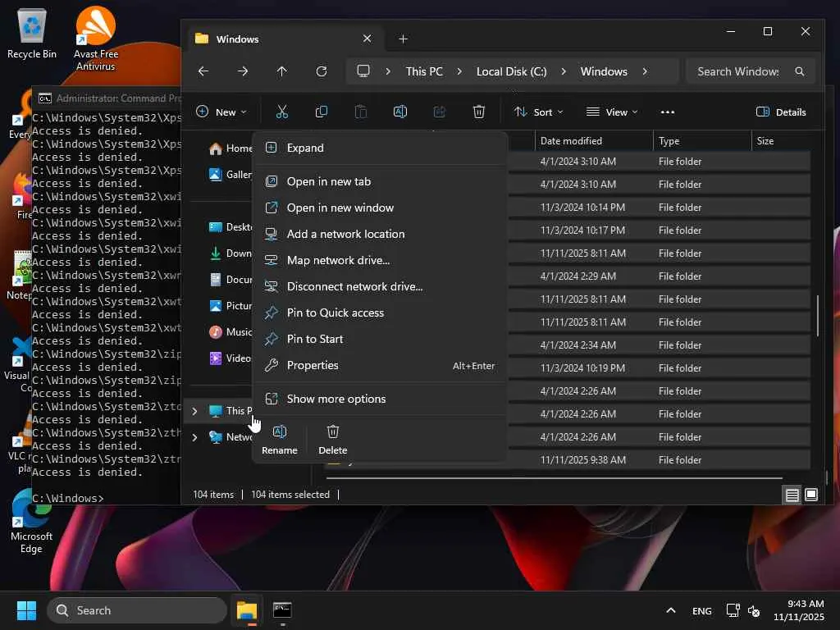Click Show more options entry
Screen dimensions: 840x630
click(x=336, y=399)
